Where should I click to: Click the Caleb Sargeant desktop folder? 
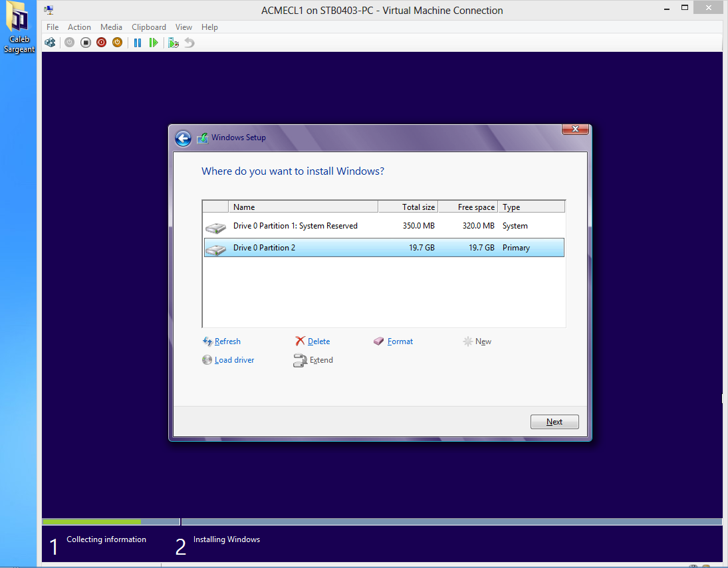(x=19, y=28)
